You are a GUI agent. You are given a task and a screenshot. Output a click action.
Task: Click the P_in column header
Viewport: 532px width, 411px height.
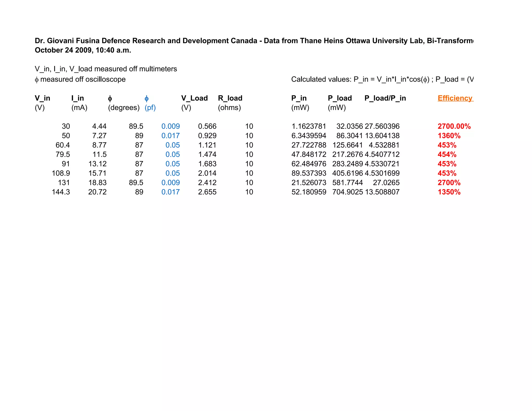(299, 98)
